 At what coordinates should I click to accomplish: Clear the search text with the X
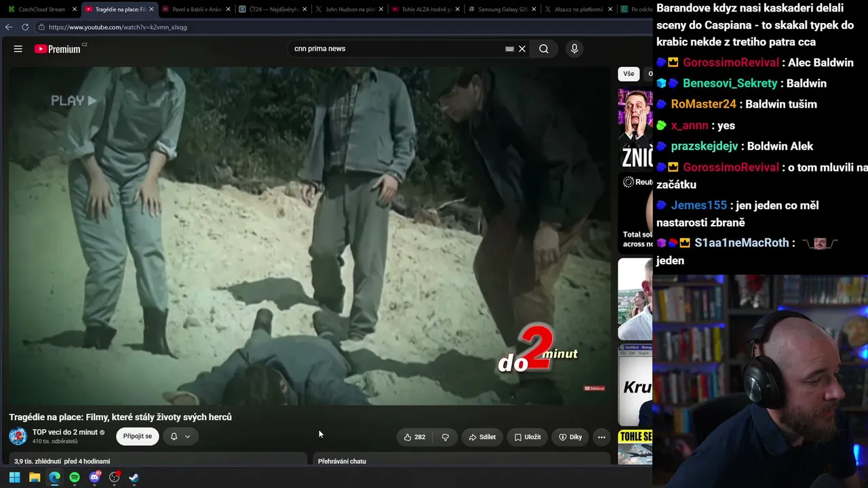click(522, 49)
